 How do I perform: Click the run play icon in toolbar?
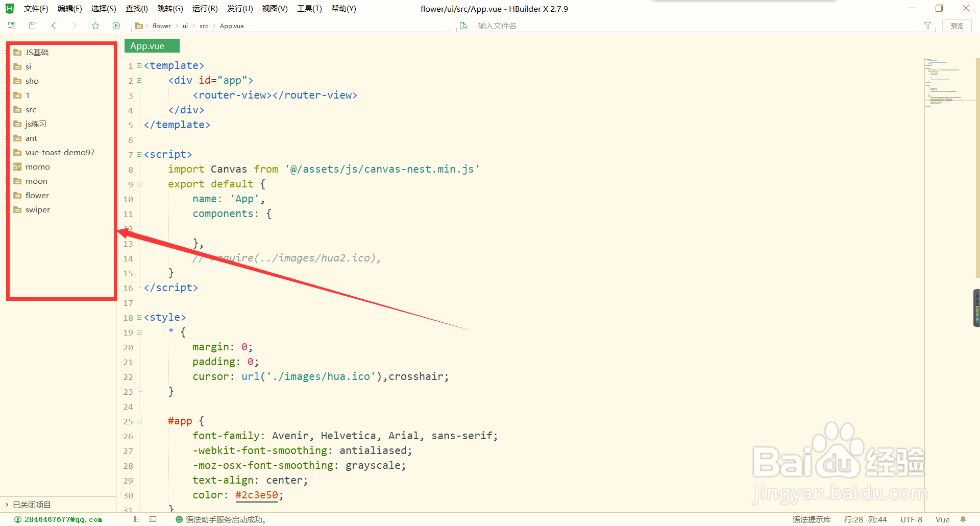tap(116, 26)
